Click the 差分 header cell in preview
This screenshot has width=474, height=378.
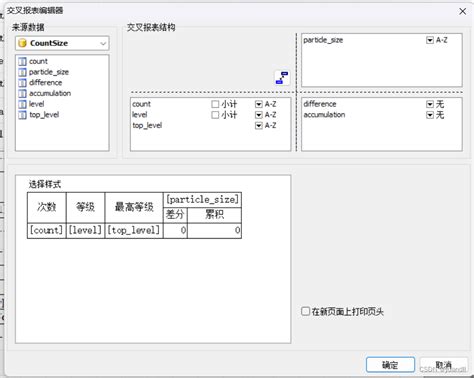(x=175, y=215)
